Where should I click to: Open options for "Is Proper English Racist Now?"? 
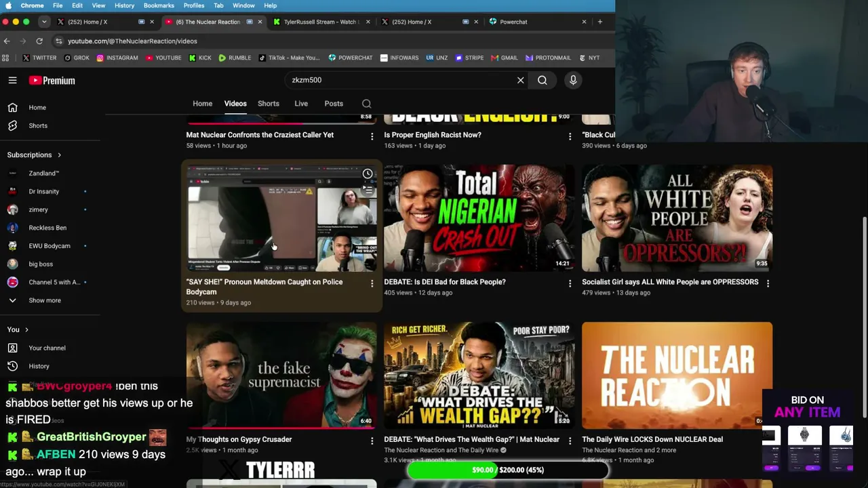[570, 136]
